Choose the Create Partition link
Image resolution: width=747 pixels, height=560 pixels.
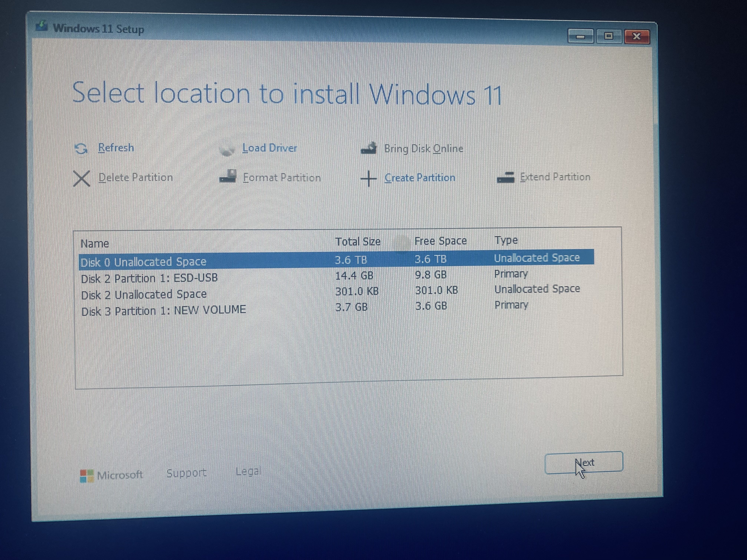click(420, 178)
